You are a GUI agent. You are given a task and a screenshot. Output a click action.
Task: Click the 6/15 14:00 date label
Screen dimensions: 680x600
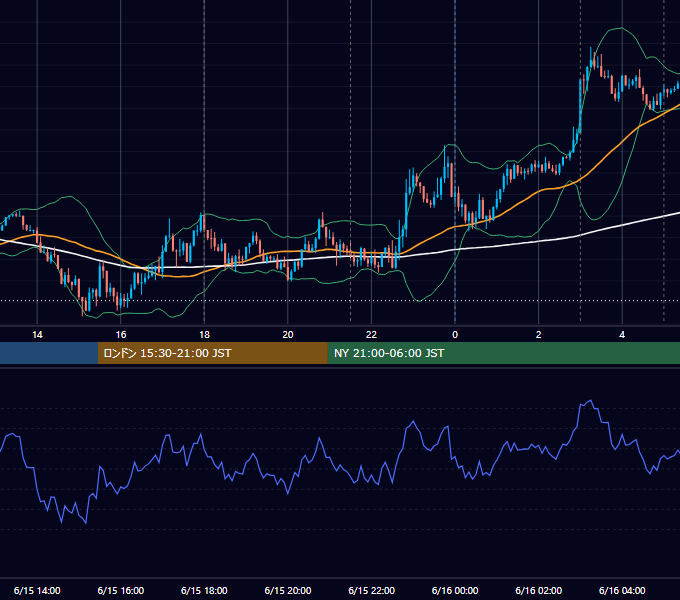point(37,590)
